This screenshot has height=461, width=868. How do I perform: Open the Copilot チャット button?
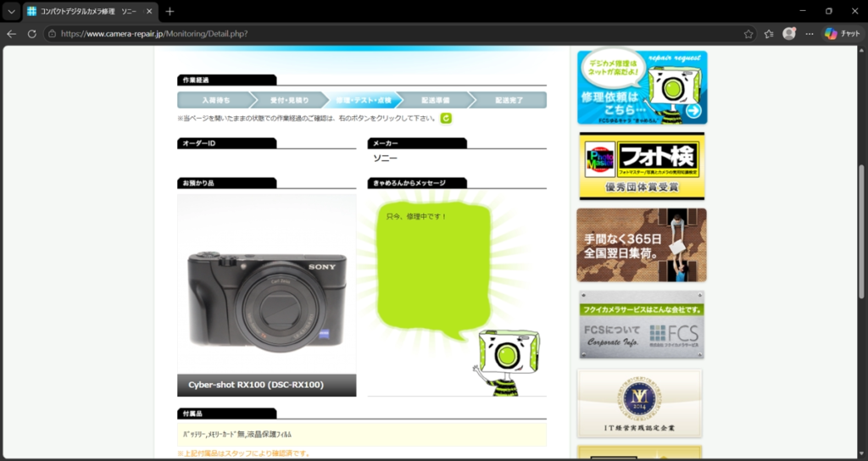[842, 34]
